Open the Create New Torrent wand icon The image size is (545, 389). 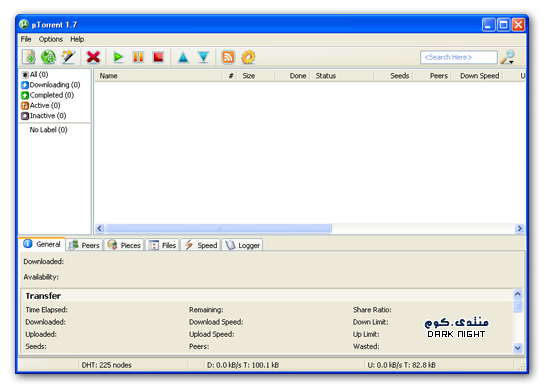point(68,57)
